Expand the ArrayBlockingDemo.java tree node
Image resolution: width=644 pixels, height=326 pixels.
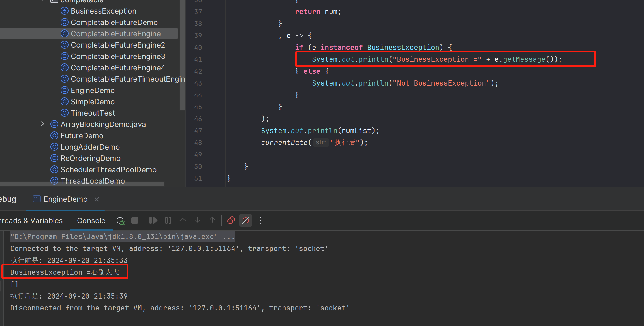42,124
